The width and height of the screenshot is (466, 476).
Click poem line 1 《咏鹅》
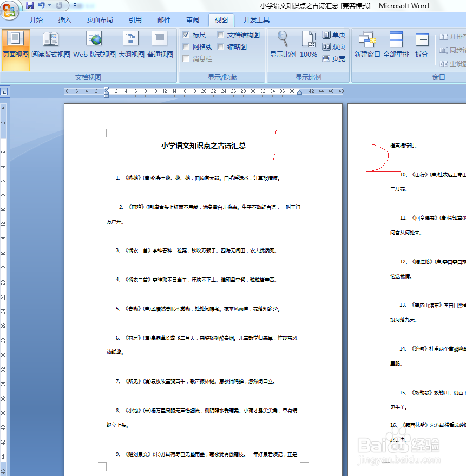[198, 178]
